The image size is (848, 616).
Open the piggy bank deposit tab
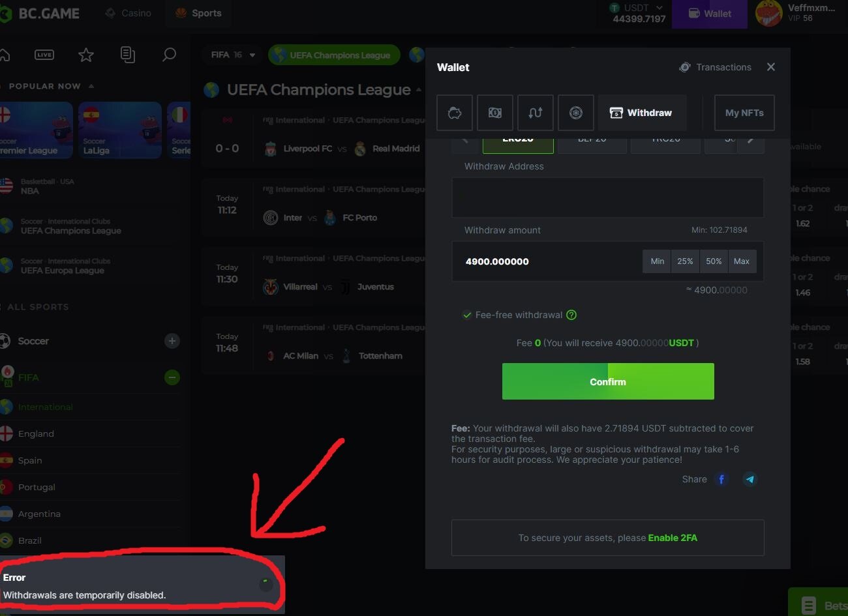pos(455,113)
